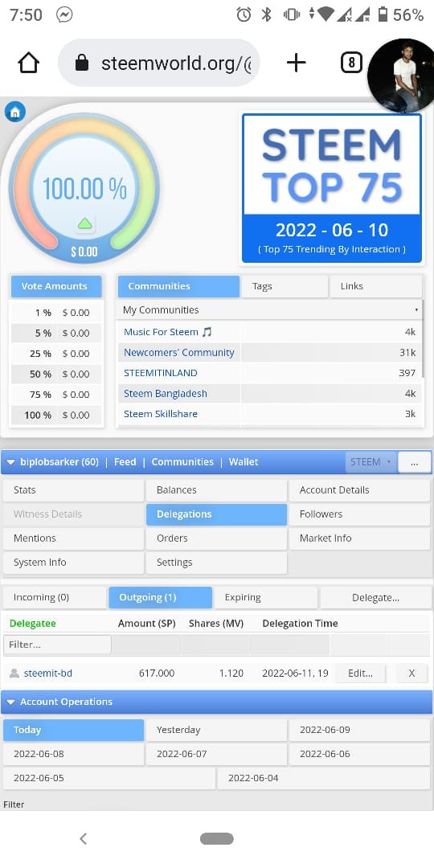Click the blue SteemWorld home icon
The image size is (434, 868).
[15, 112]
